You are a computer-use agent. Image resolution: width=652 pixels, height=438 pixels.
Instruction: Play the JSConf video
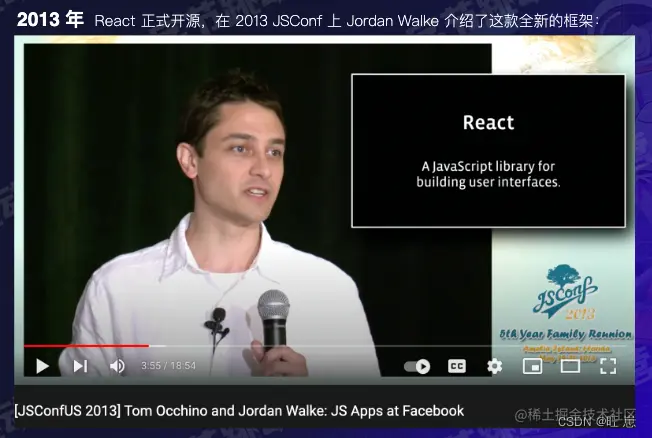pos(42,366)
